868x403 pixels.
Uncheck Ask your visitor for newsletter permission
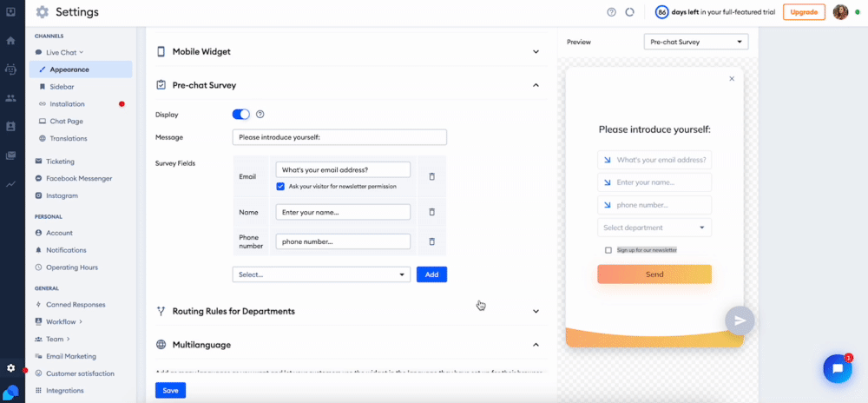[x=280, y=187]
